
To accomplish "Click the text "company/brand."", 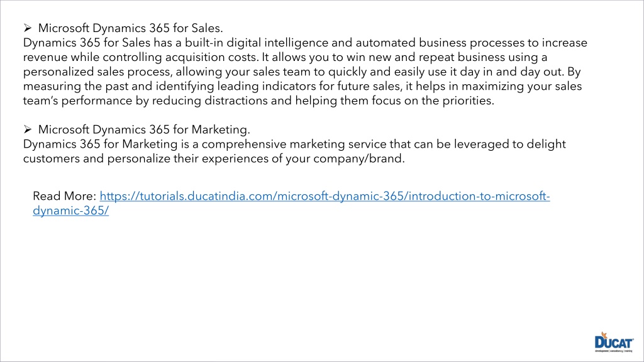I will point(359,158).
